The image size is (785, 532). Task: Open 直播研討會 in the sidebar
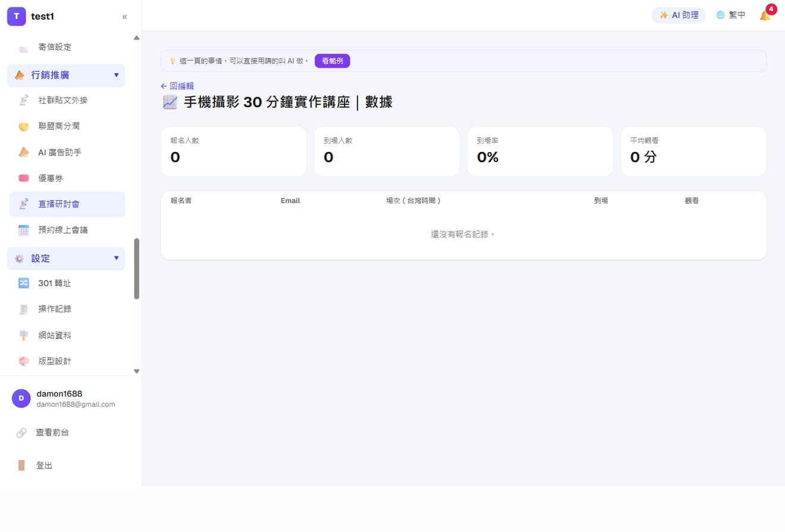[67, 204]
